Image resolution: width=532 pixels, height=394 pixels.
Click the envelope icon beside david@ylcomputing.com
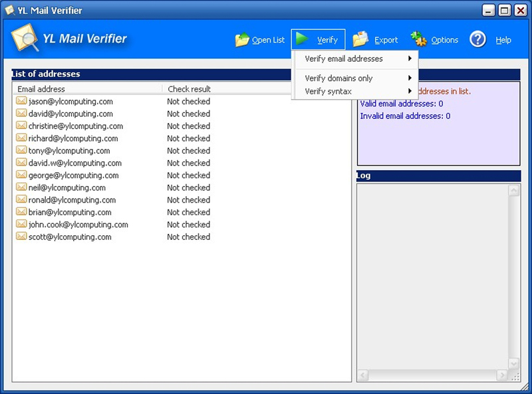click(21, 113)
